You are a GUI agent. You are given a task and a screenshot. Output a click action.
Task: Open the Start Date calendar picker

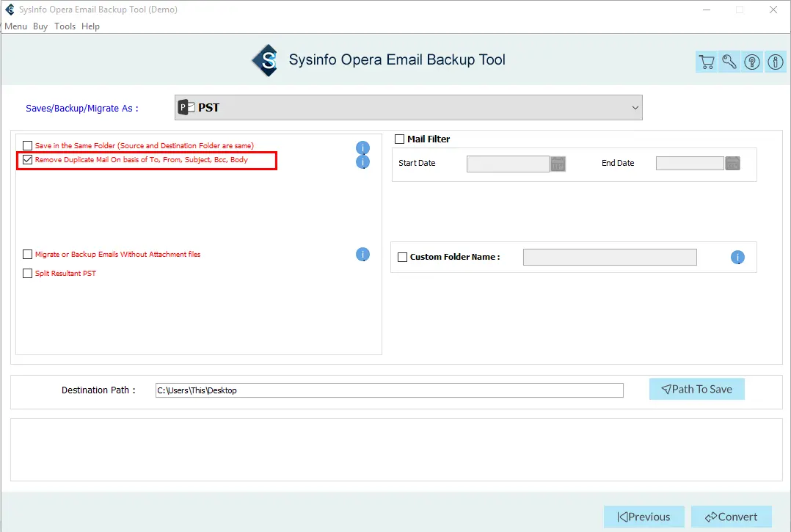click(558, 164)
